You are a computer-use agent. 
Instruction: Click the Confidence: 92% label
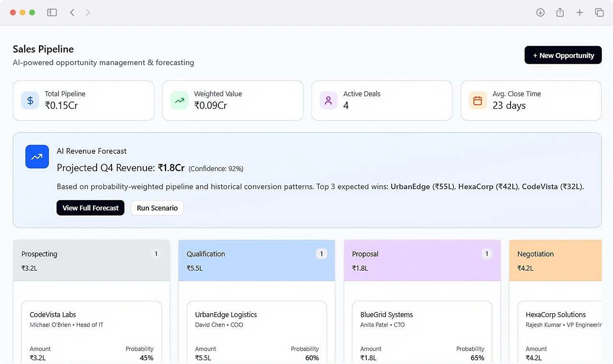[216, 169]
